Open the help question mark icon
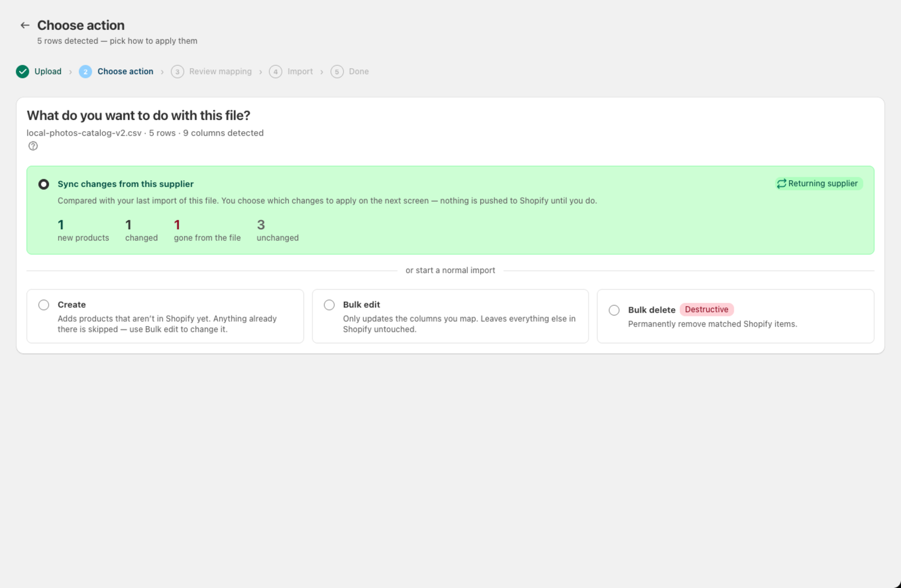The image size is (901, 588). tap(33, 146)
